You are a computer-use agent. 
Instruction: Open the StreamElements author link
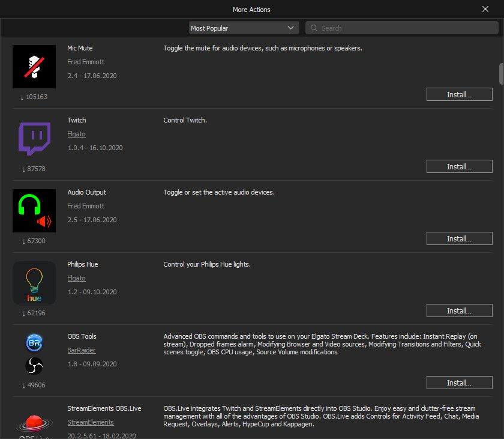point(91,422)
